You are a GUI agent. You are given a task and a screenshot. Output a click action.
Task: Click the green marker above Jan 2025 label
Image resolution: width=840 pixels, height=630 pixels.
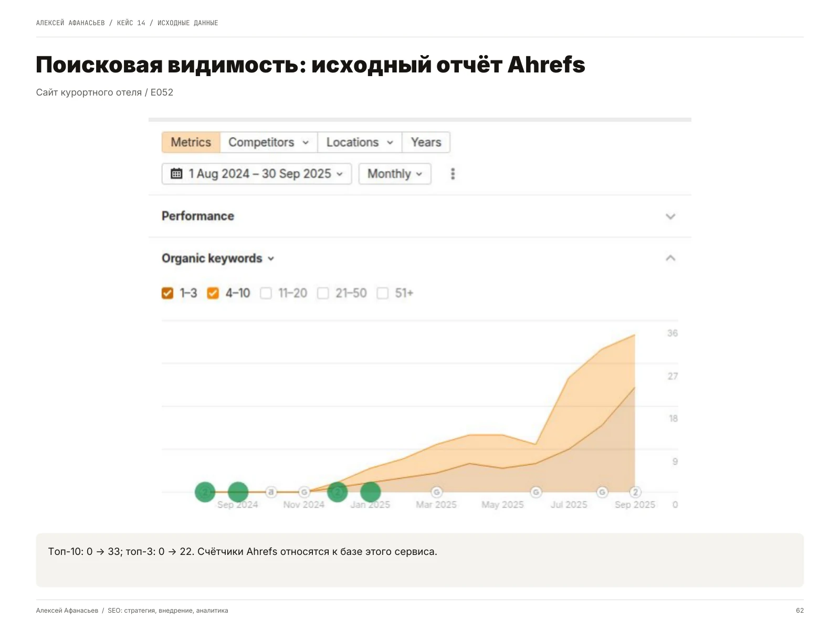(x=370, y=492)
